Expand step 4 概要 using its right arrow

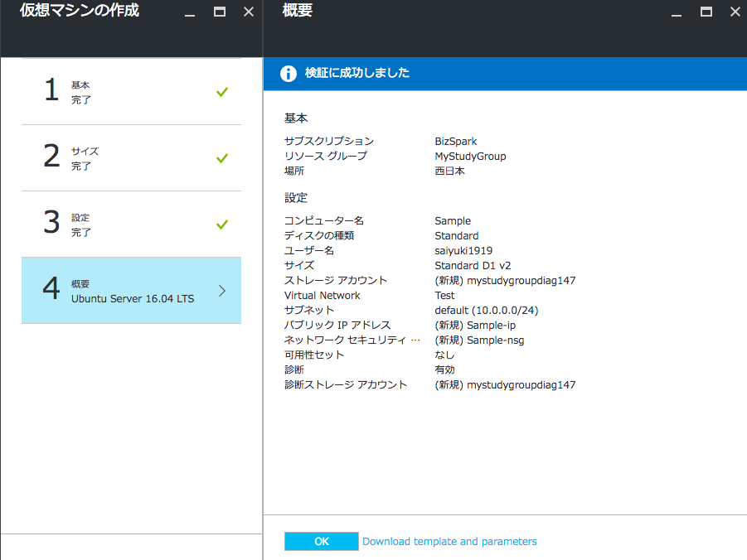(222, 291)
